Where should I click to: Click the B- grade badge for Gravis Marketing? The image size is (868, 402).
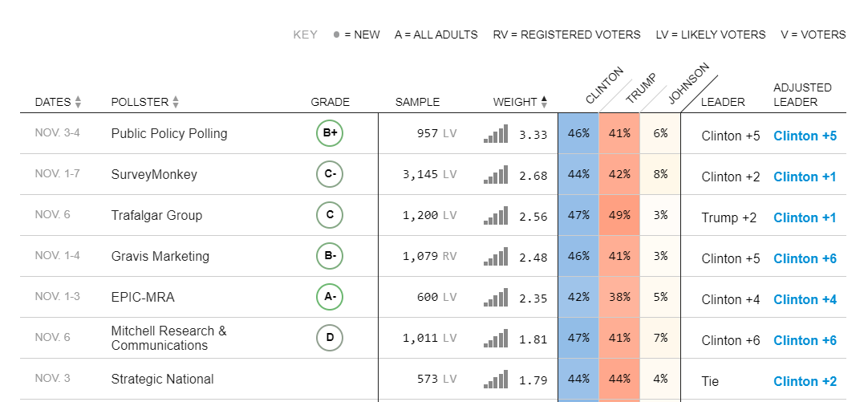tap(330, 256)
